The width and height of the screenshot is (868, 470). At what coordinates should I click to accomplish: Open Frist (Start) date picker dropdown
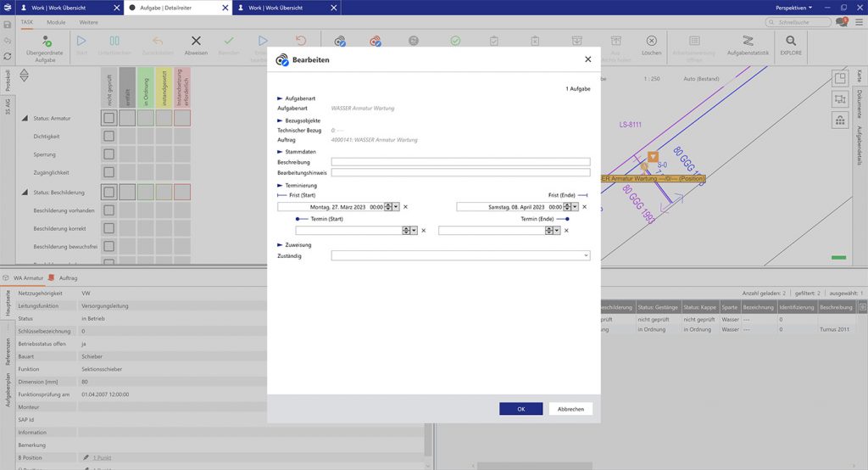398,206
